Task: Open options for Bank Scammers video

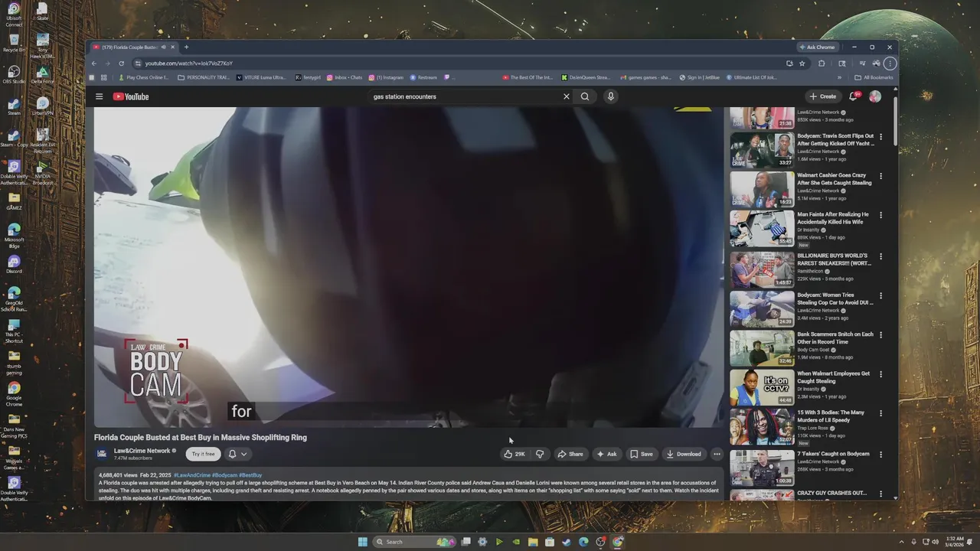Action: click(880, 335)
